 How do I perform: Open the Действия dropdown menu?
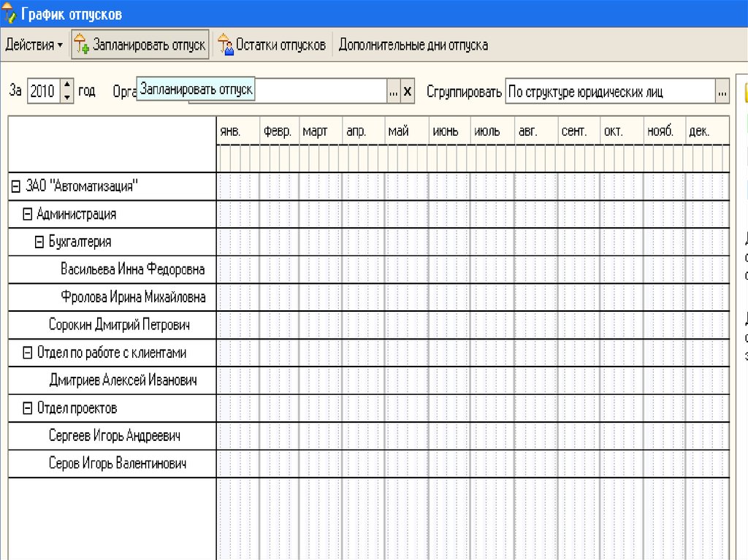[x=34, y=45]
